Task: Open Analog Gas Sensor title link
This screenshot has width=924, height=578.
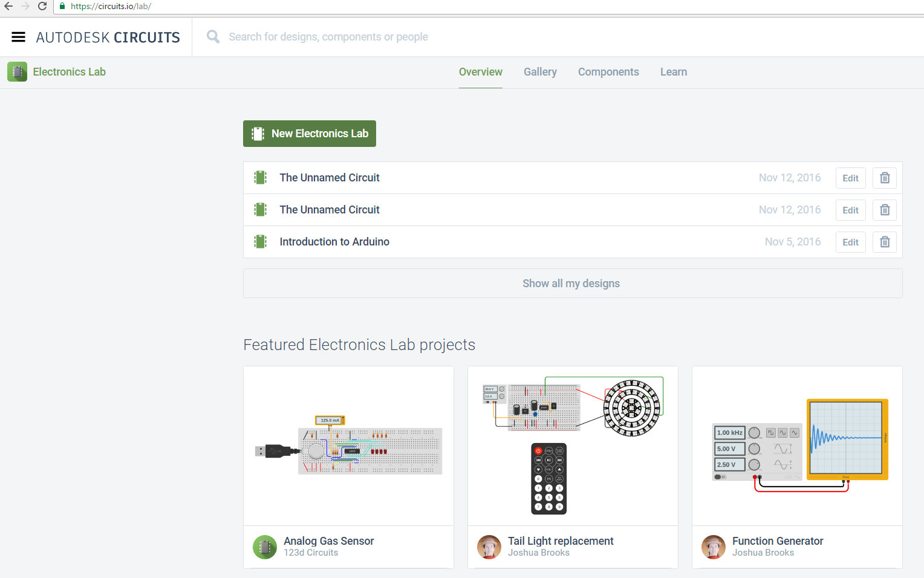Action: point(329,541)
